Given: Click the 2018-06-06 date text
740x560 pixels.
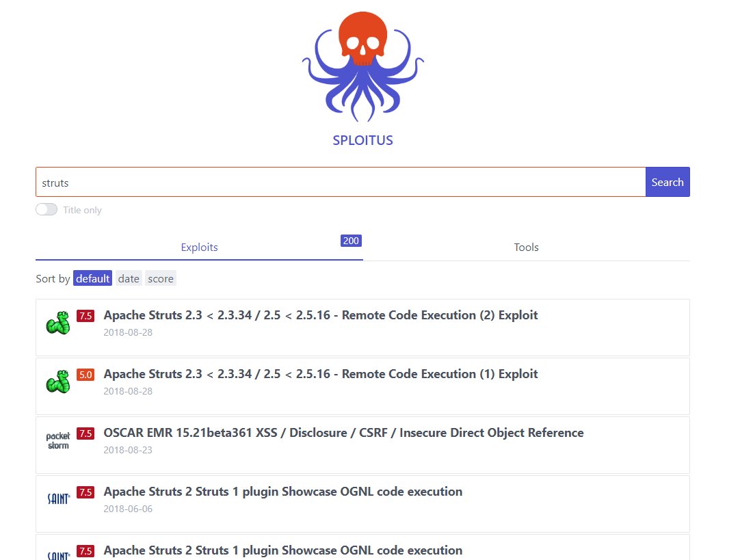Looking at the screenshot, I should point(128,509).
